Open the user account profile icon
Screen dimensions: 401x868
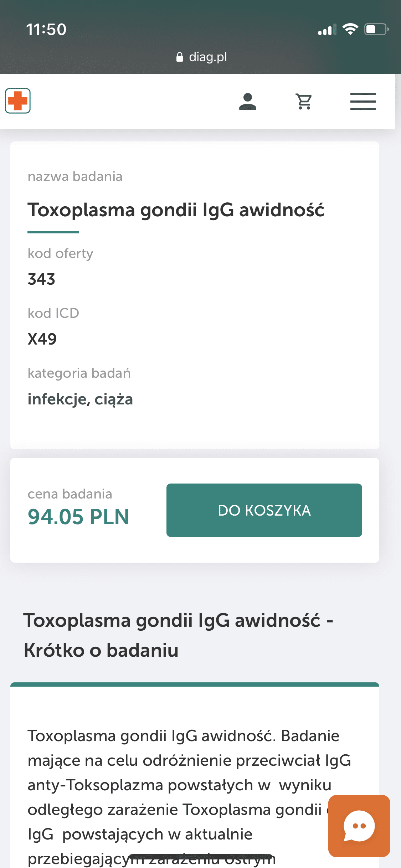point(248,102)
